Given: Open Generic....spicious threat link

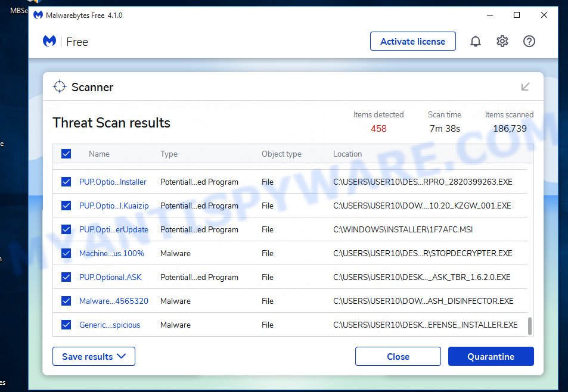Looking at the screenshot, I should click(110, 325).
